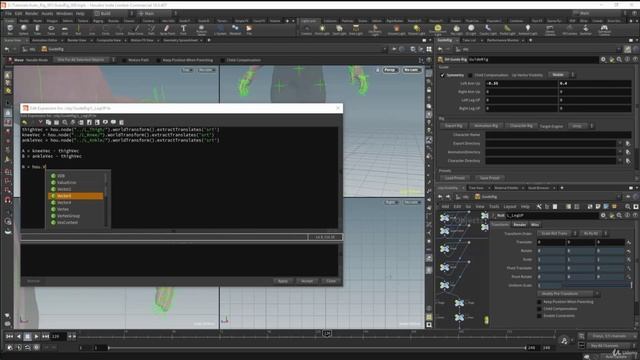
Task: Click the Save Preset button
Action: pyautogui.click(x=489, y=178)
